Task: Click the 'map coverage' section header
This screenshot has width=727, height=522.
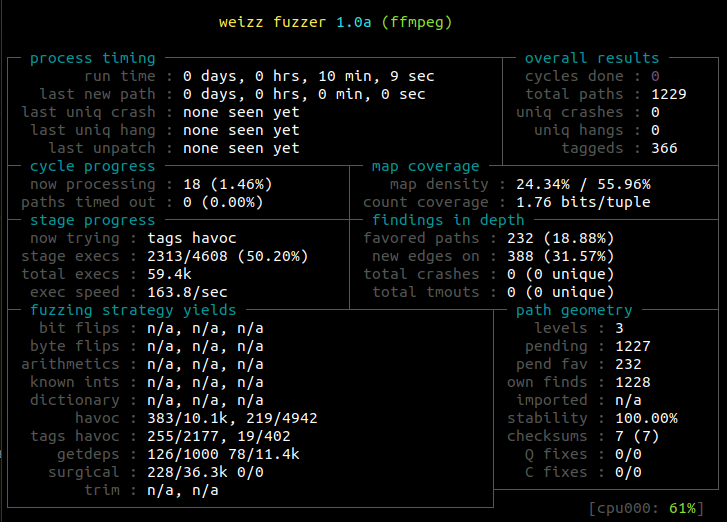Action: [x=426, y=166]
